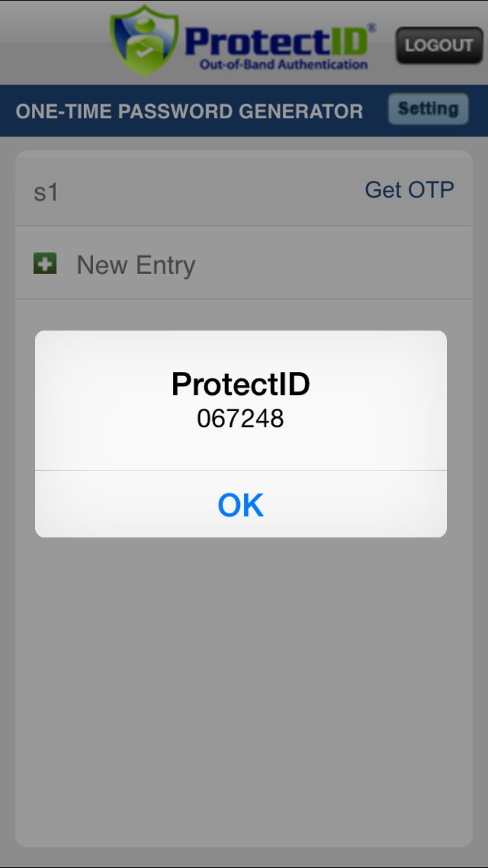Click the ONE-TIME PASSWORD GENERATOR heading
Image resolution: width=488 pixels, height=868 pixels.
coord(189,111)
